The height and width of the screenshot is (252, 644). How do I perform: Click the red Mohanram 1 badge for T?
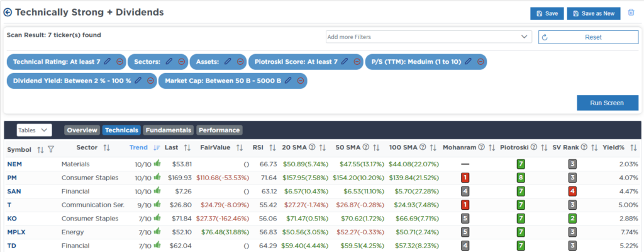point(465,205)
